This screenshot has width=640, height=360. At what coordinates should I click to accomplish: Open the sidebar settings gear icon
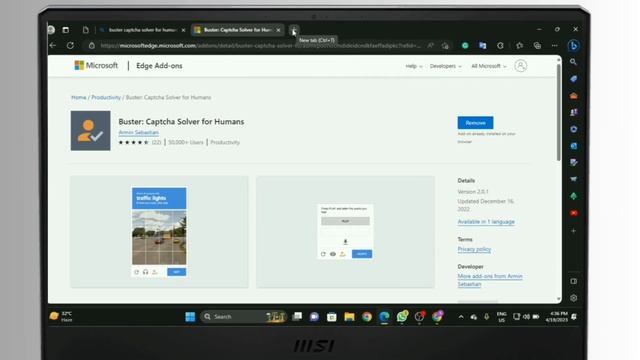(573, 298)
